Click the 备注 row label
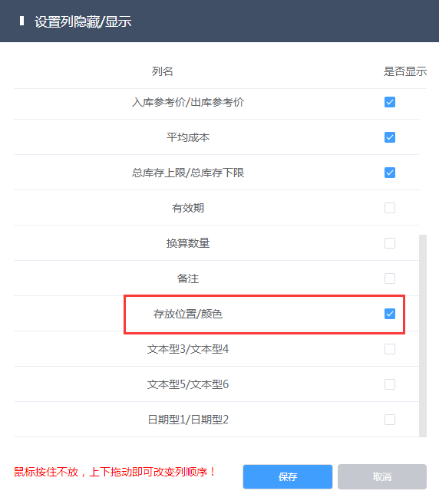 click(x=188, y=278)
